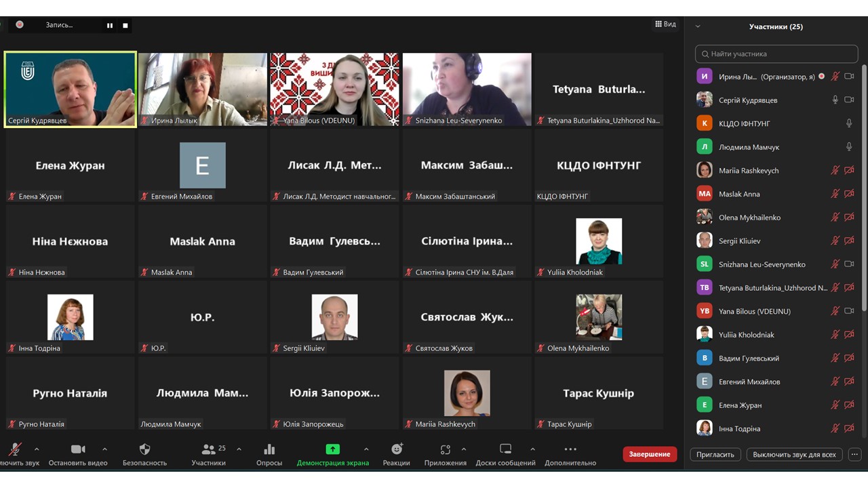This screenshot has width=868, height=488.
Task: Open Whiteboards (Доски сообщений) icon
Action: [505, 449]
